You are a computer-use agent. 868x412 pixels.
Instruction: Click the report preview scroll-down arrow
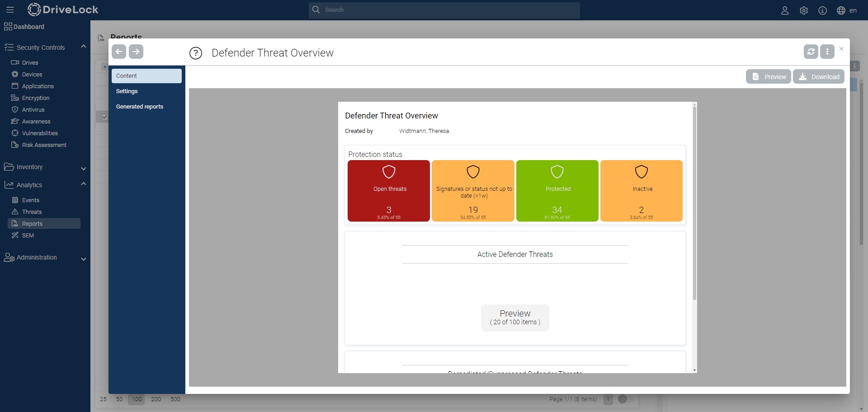tap(694, 370)
